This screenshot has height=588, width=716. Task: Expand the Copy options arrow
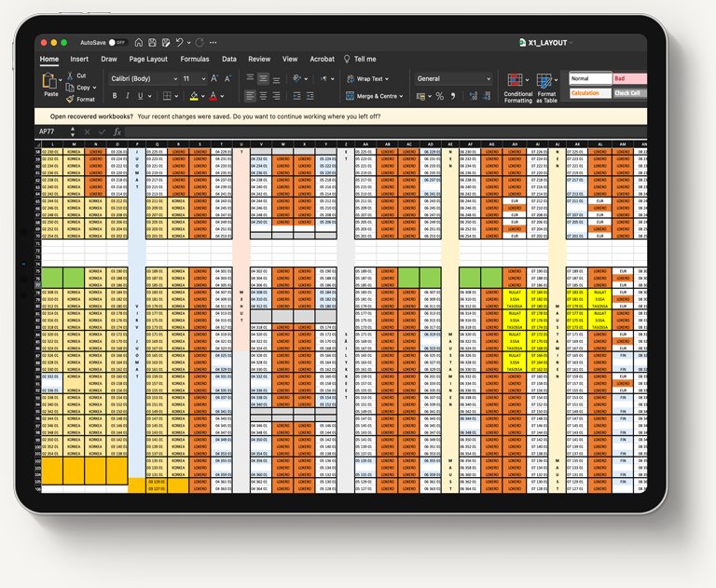click(94, 88)
